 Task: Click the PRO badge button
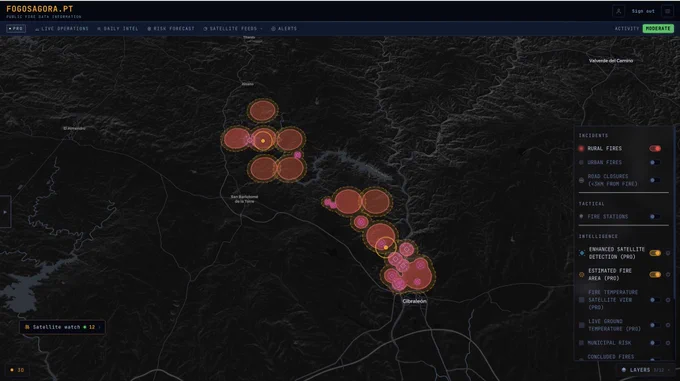click(x=16, y=29)
